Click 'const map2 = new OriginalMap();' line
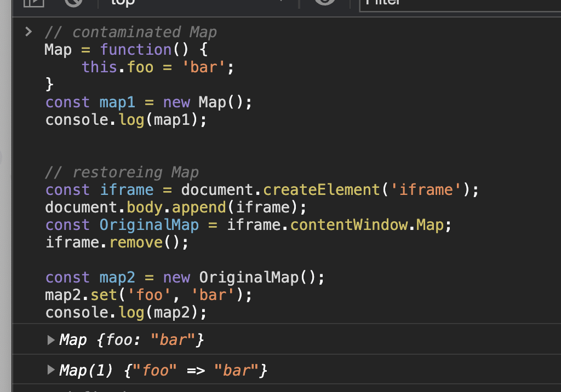 [185, 278]
